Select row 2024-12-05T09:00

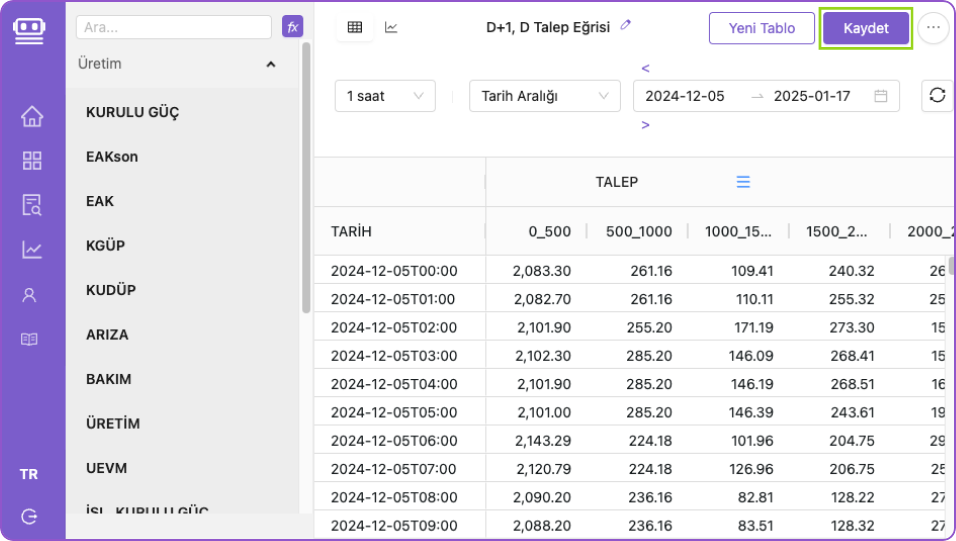pyautogui.click(x=394, y=526)
